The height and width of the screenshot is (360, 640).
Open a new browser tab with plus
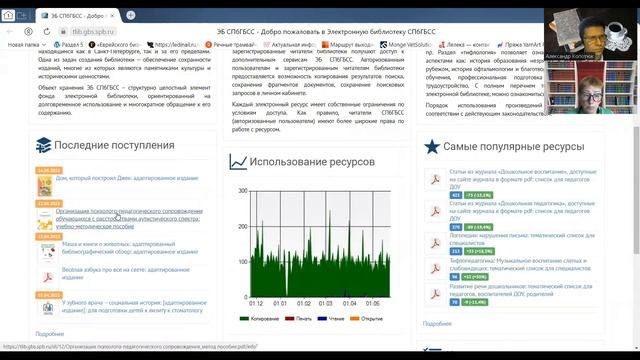[131, 15]
